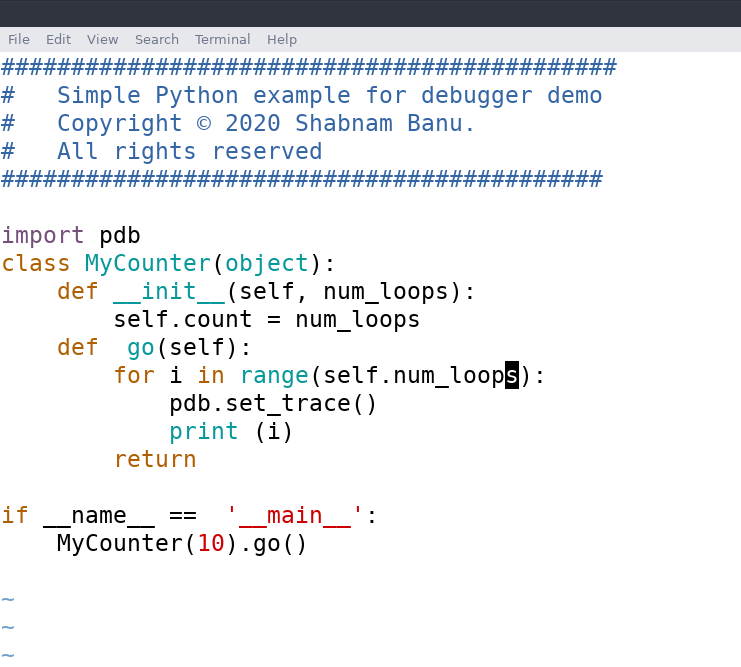This screenshot has width=741, height=667.
Task: Click the 'class' keyword
Action: tap(35, 263)
